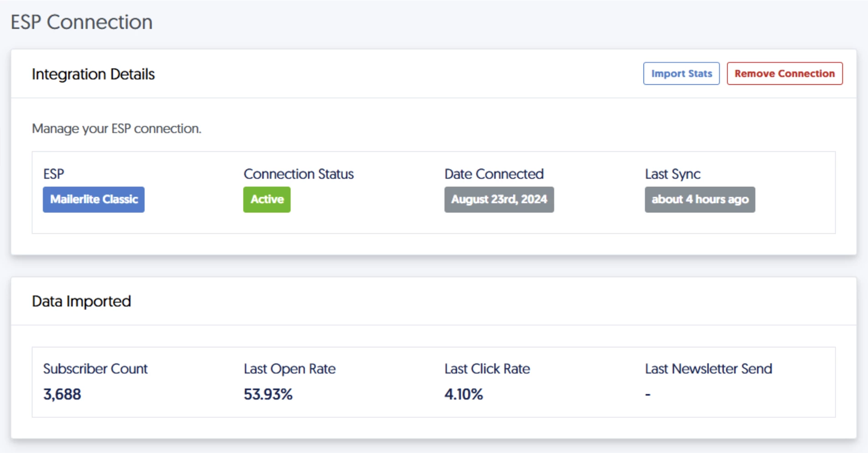Click the August 23rd, 2024 date badge
This screenshot has width=868, height=453.
pos(499,200)
